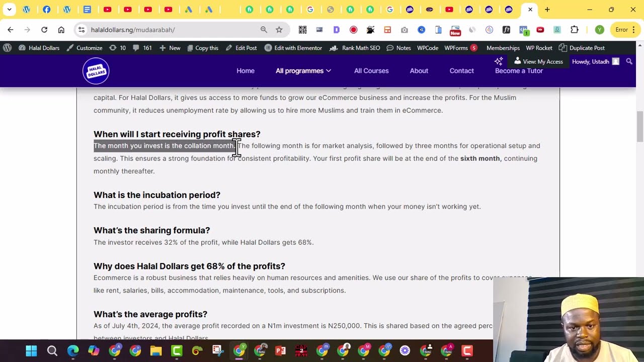Open WP Rocket in the admin bar
Image resolution: width=644 pixels, height=362 pixels.
pos(539,48)
